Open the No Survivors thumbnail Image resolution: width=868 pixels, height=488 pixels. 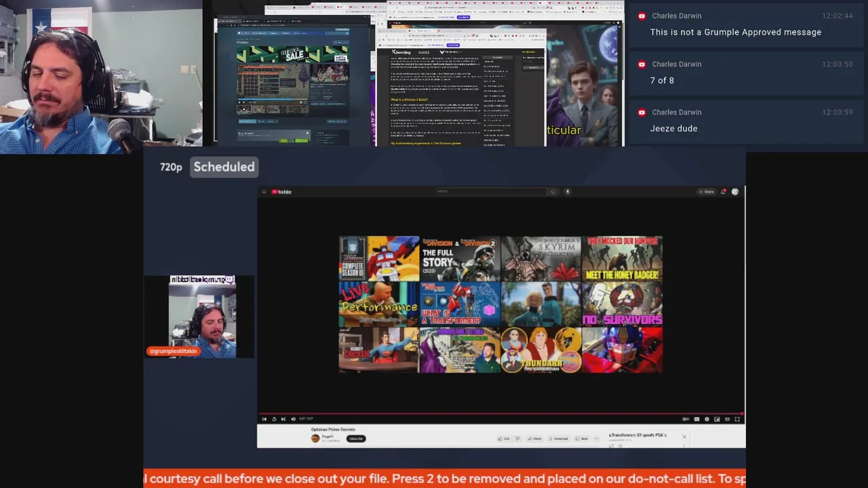(x=622, y=304)
